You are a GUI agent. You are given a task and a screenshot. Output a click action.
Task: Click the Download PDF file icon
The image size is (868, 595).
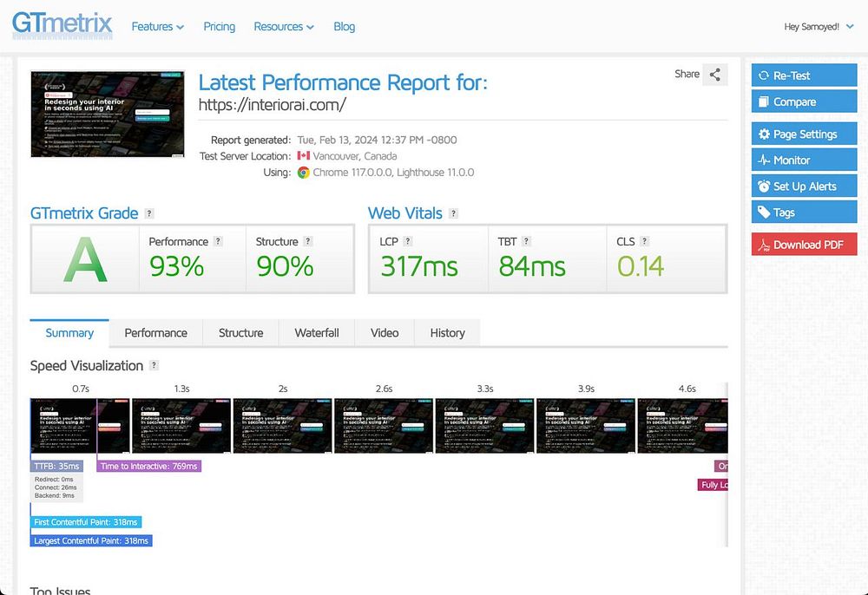click(764, 245)
